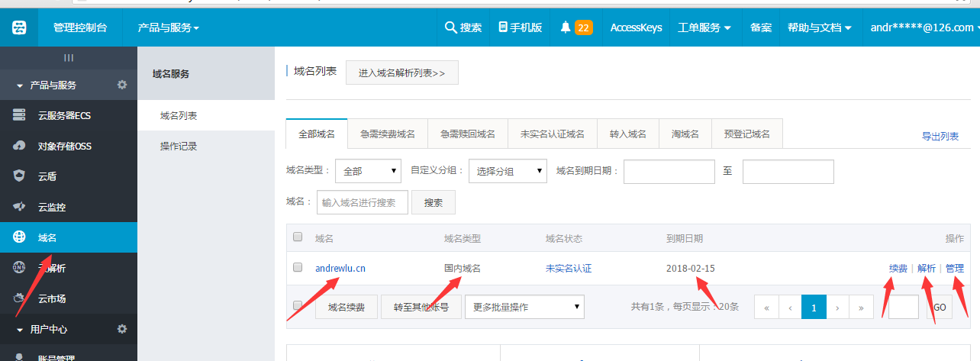This screenshot has width=980, height=361.
Task: Check the box for andrewlu.cn row
Action: 298,267
